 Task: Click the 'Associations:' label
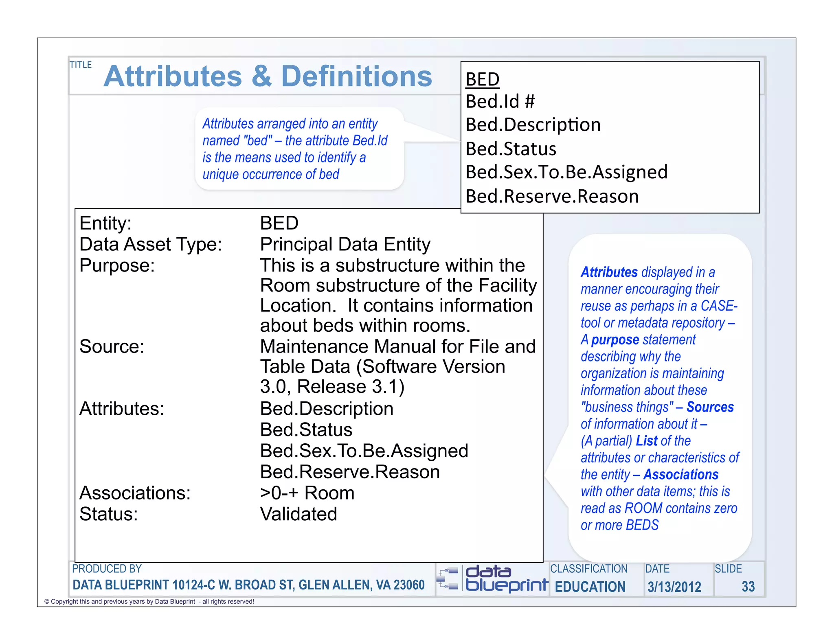[135, 493]
